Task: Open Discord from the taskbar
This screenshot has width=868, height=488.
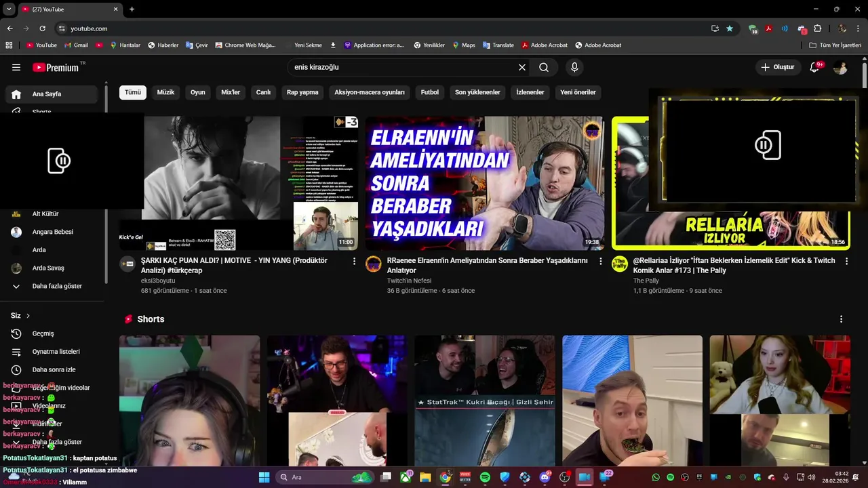Action: pyautogui.click(x=545, y=477)
